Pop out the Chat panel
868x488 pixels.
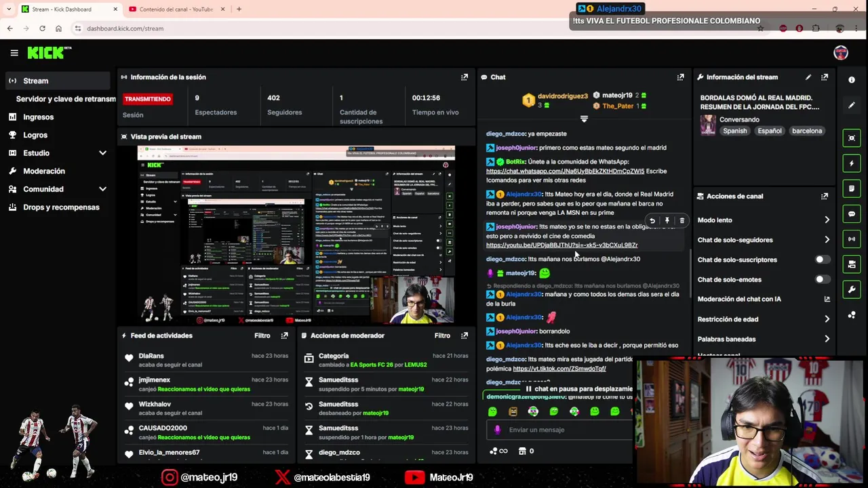pos(680,77)
